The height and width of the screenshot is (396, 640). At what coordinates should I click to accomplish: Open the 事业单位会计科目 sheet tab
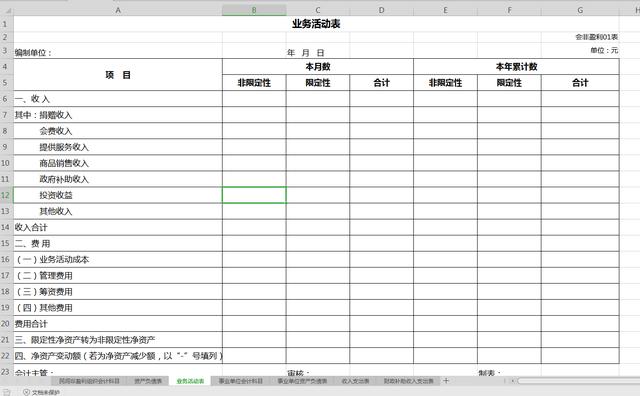tap(241, 381)
